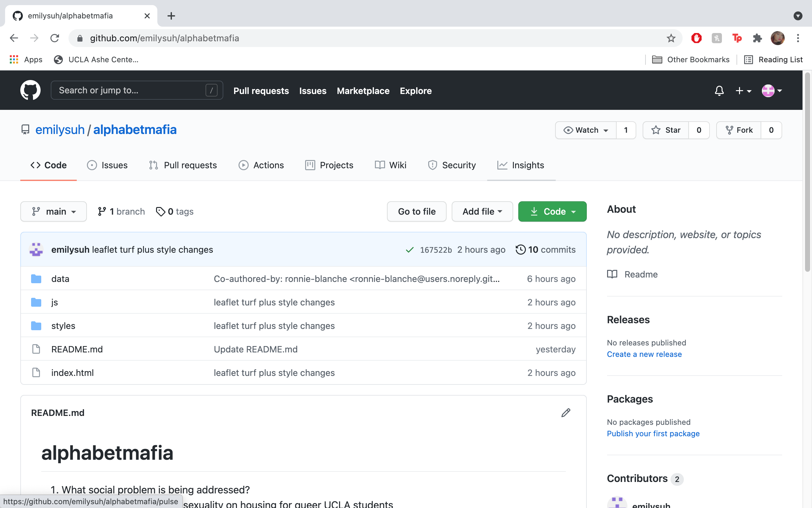Click the browser back arrow
This screenshot has width=812, height=508.
click(x=14, y=38)
